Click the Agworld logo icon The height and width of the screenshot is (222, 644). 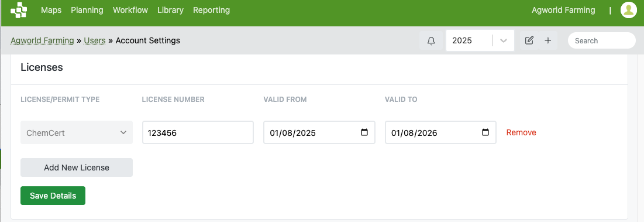(x=19, y=10)
